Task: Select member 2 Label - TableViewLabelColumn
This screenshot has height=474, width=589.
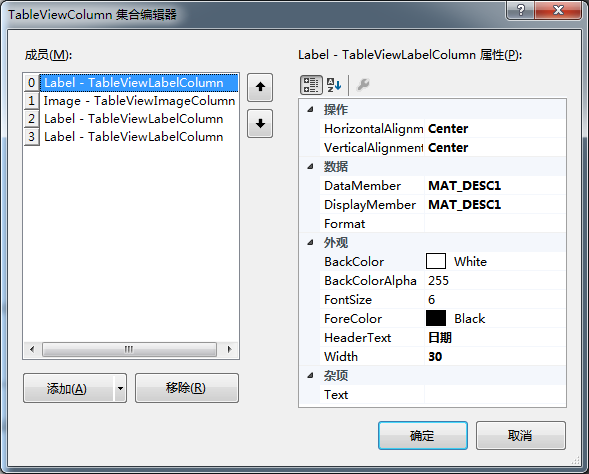Action: (131, 119)
